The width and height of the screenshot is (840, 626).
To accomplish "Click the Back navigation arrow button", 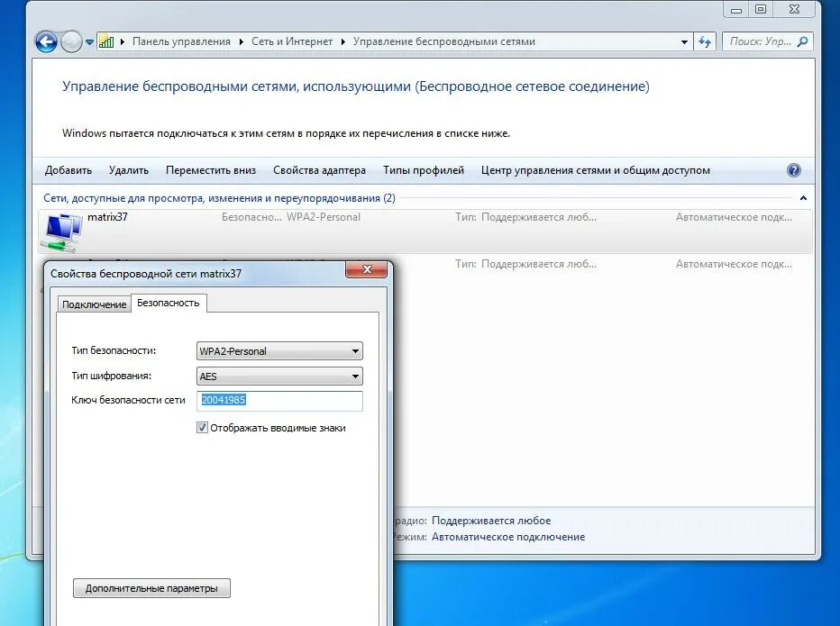I will coord(46,41).
